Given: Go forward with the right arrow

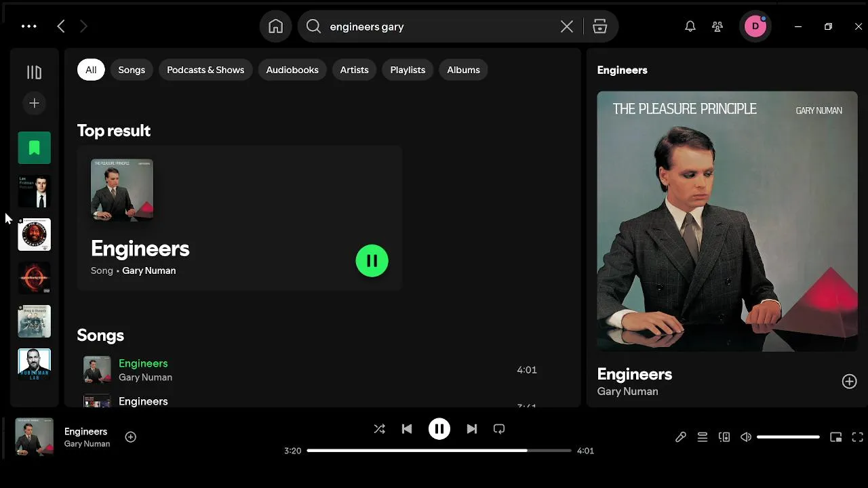Looking at the screenshot, I should 83,26.
